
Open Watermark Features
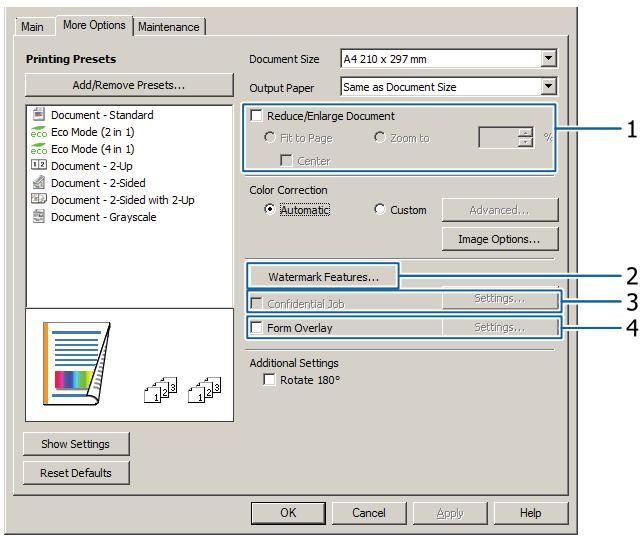point(323,277)
